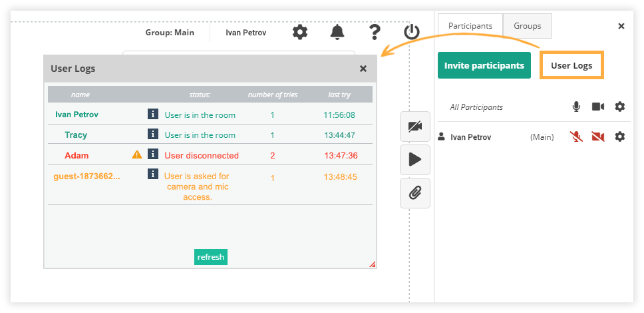
Task: Click info icon for Ivan Petrov log
Action: pos(153,114)
